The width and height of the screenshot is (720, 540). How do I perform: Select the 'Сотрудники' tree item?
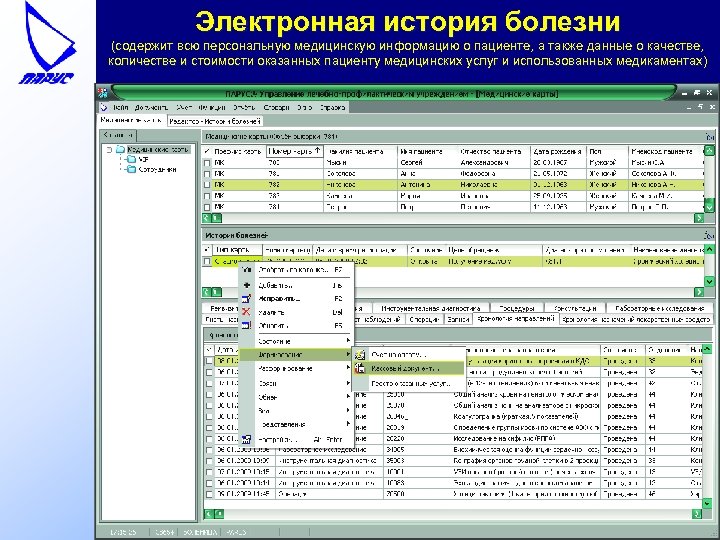[x=158, y=169]
